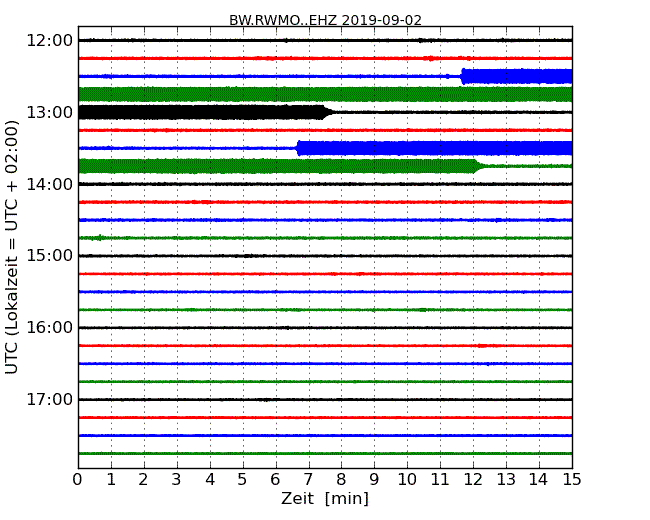Click the x-axis tick label 14
Image resolution: width=650 pixels, height=520 pixels.
pyautogui.click(x=539, y=480)
